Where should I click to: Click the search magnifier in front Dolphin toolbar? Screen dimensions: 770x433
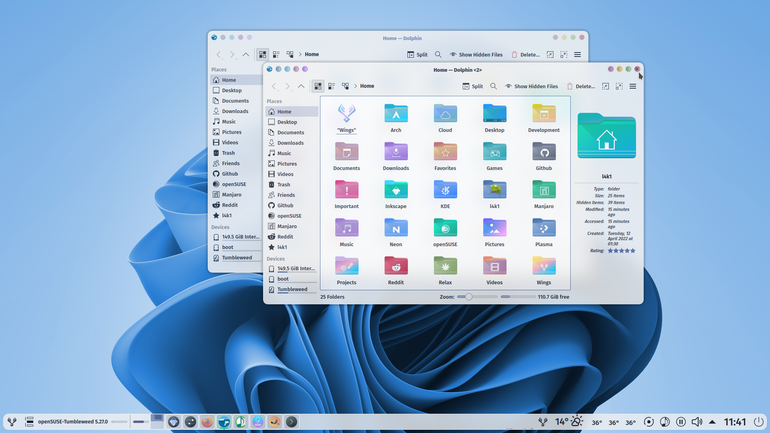(494, 86)
